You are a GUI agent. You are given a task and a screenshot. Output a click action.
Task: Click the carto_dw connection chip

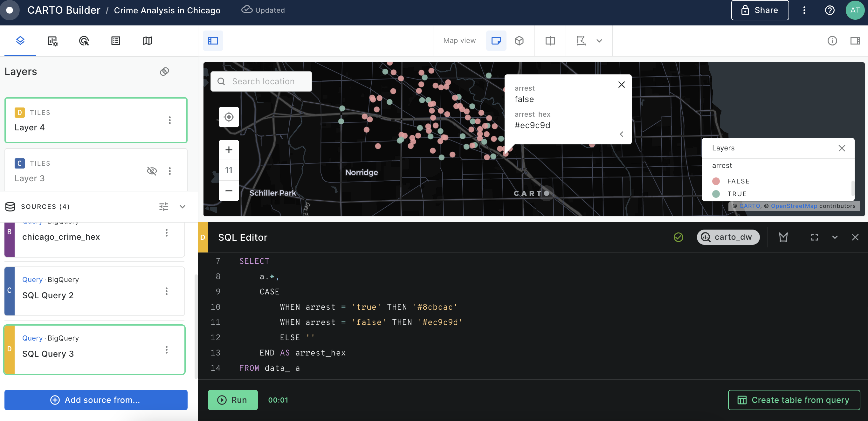728,237
